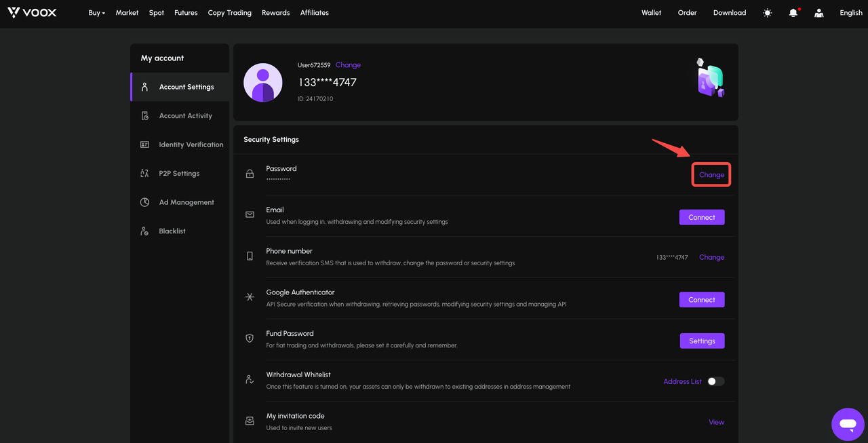Click the VOOX logo
The image size is (868, 443).
[x=32, y=13]
